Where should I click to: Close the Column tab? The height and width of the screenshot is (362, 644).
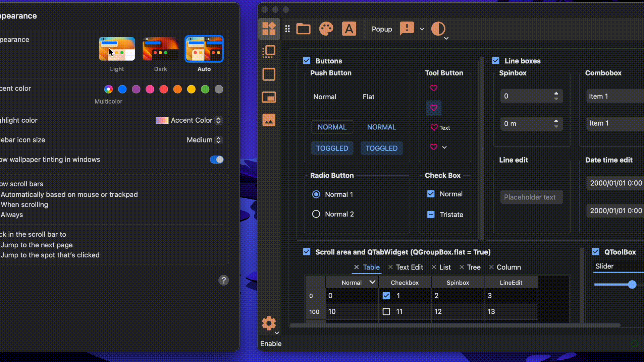click(x=491, y=267)
